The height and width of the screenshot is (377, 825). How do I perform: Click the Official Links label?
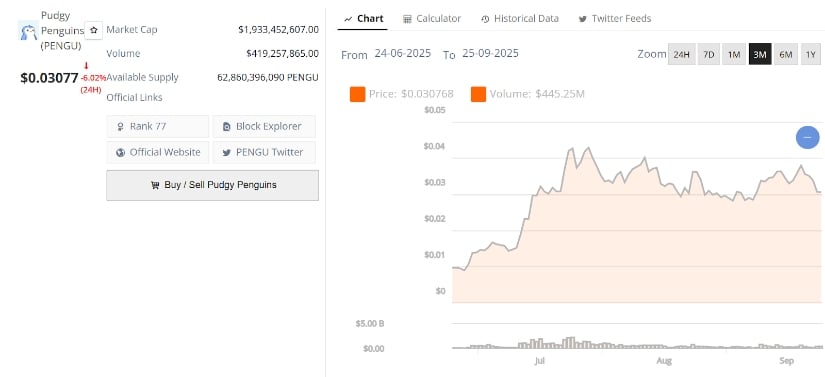coord(134,98)
